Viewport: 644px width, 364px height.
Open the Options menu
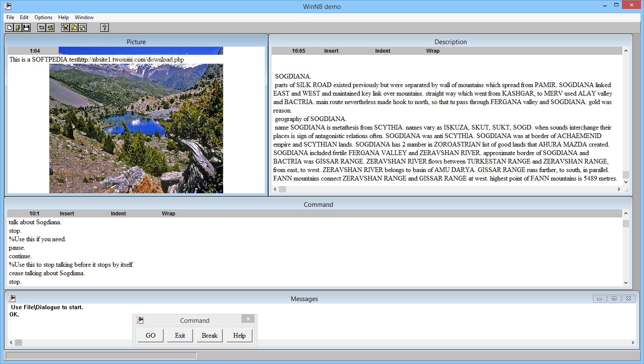[x=43, y=17]
